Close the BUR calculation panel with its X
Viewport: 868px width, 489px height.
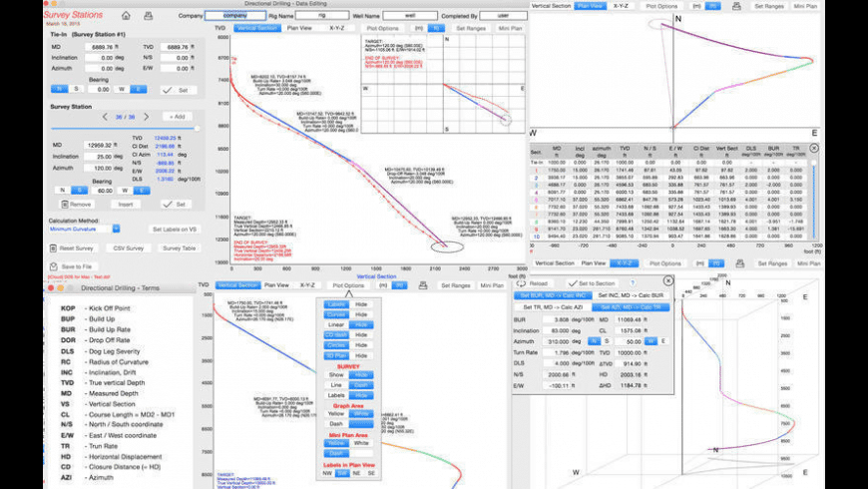[x=668, y=280]
